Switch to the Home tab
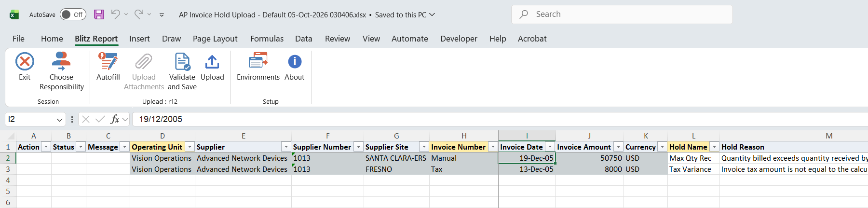This screenshot has width=868, height=208. tap(52, 39)
